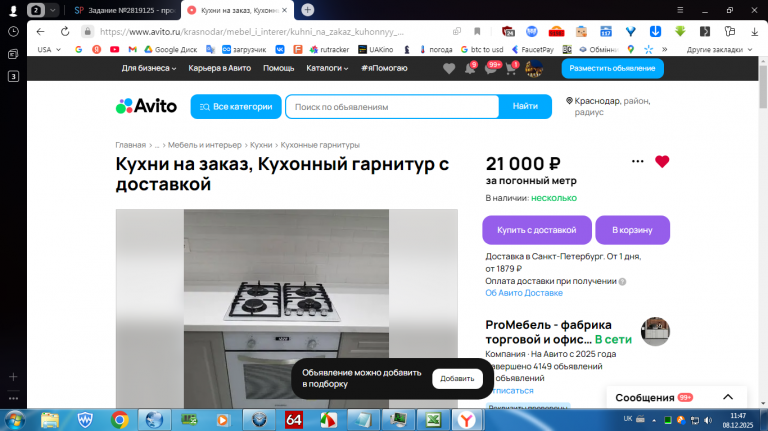Screen dimensions: 768x431
Task: Click the Avito logo
Action: click(146, 106)
